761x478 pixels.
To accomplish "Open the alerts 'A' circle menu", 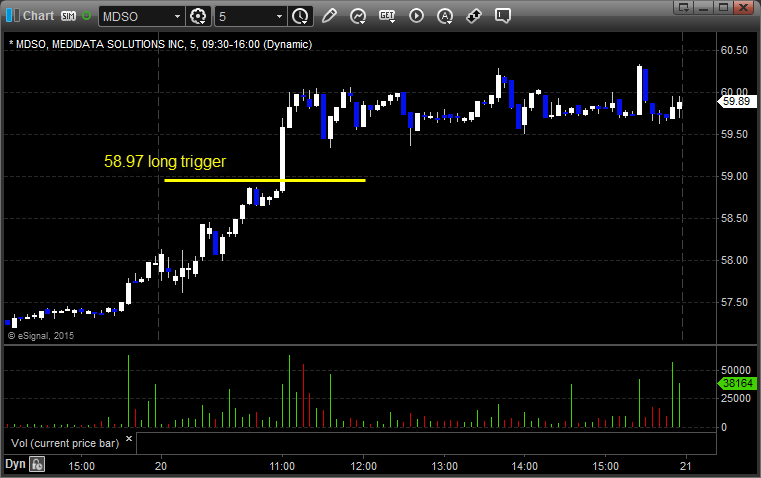I will [445, 16].
